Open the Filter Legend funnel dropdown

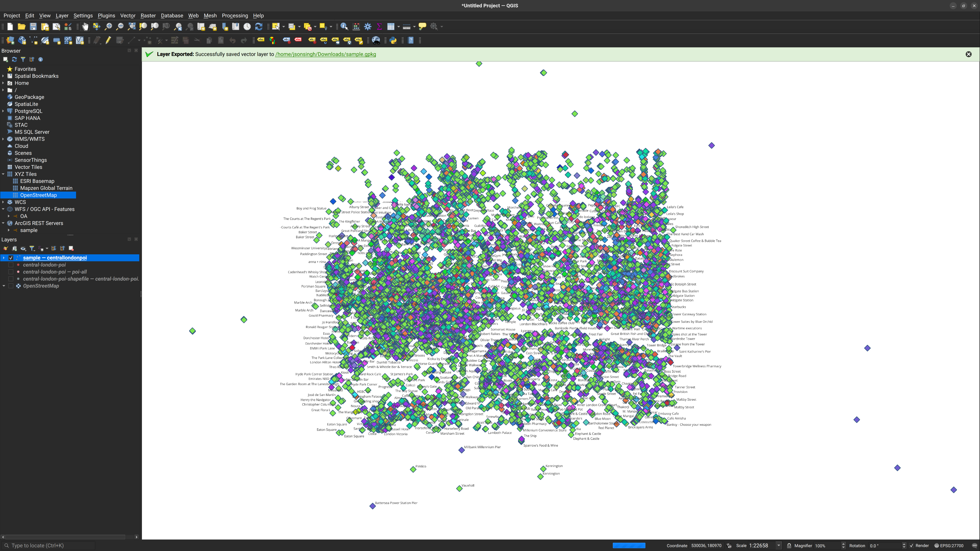(x=32, y=249)
